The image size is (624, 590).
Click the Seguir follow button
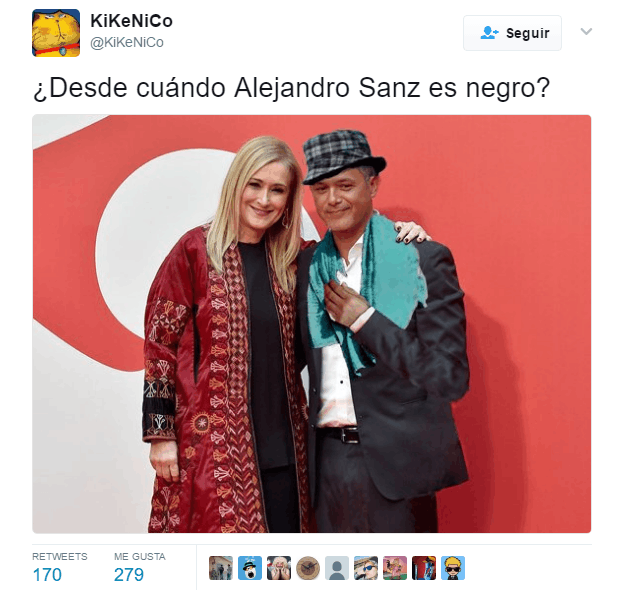(x=512, y=33)
